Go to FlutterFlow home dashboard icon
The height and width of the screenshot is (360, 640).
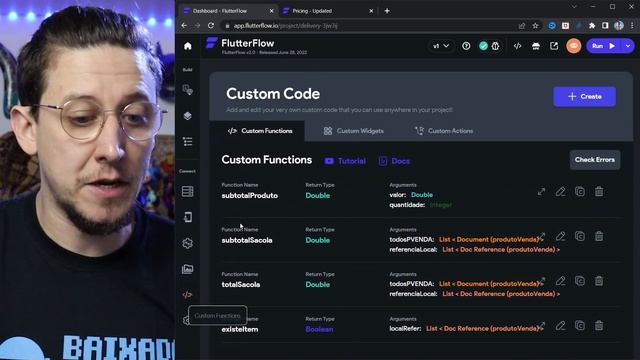(x=187, y=46)
